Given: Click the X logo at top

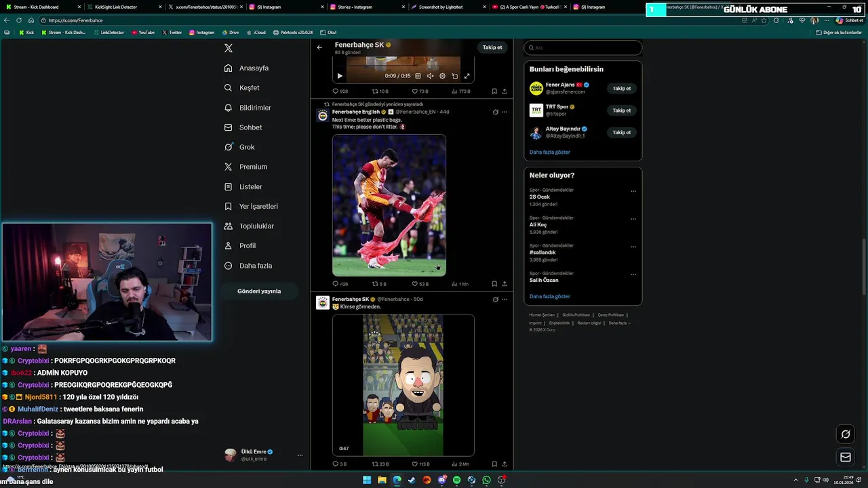Looking at the screenshot, I should point(229,48).
